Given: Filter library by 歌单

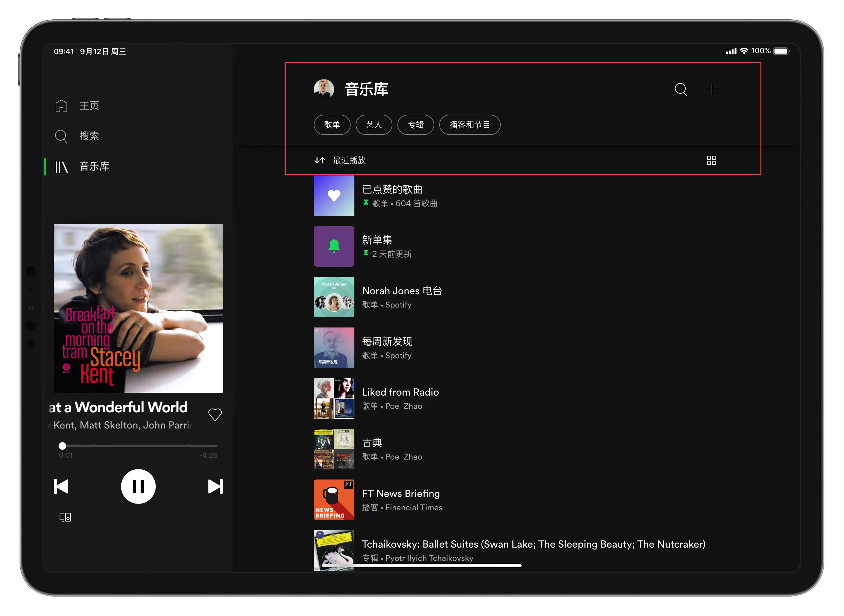Looking at the screenshot, I should [x=332, y=125].
